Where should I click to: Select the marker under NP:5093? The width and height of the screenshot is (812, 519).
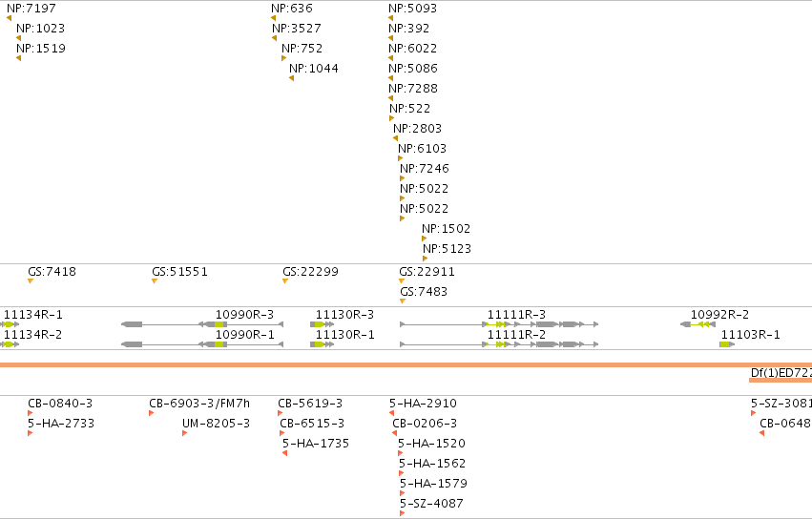click(x=391, y=18)
